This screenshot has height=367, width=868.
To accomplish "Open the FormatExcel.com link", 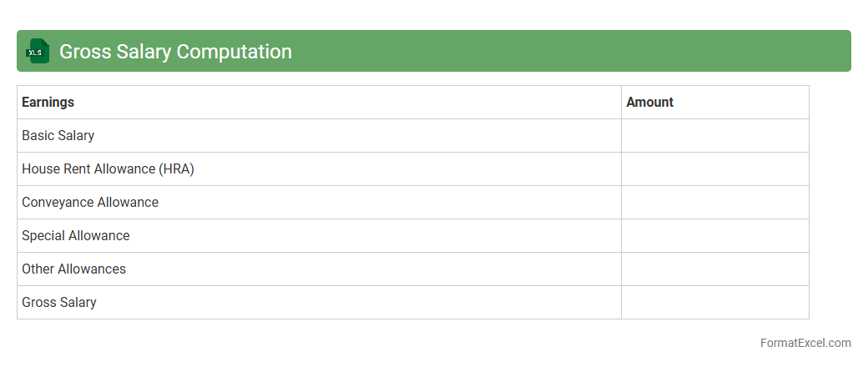I will [805, 343].
